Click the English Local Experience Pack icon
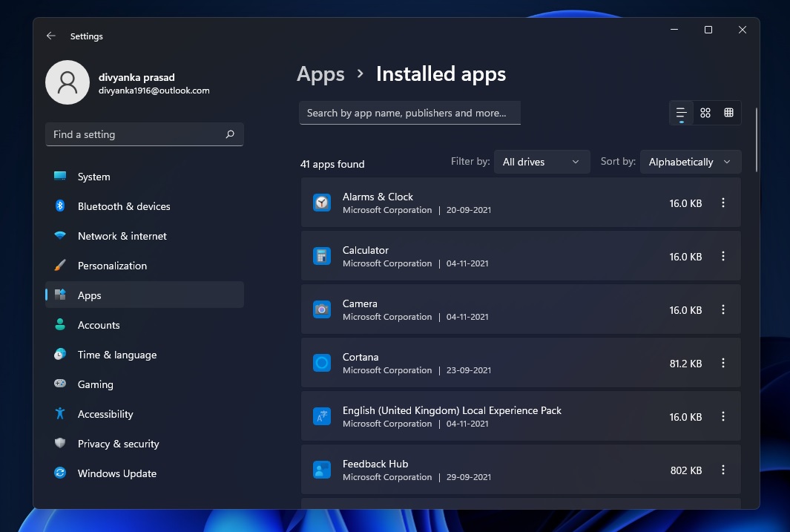 point(322,416)
